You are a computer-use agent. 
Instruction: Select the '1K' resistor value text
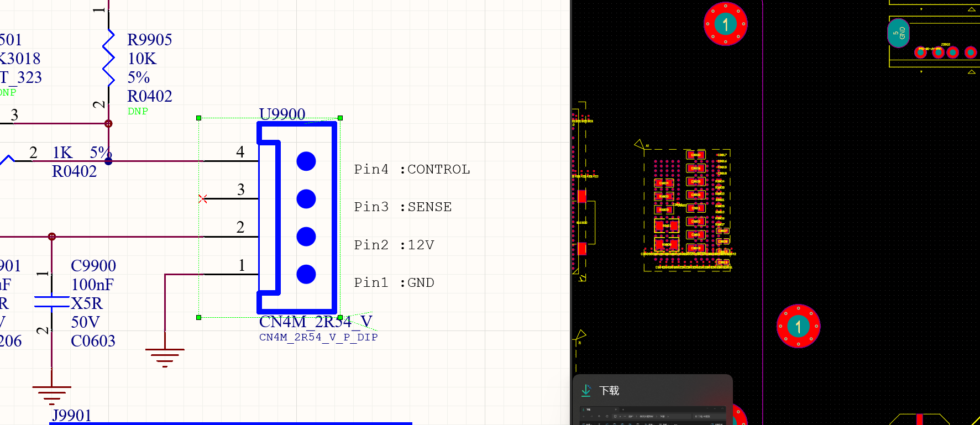coord(62,153)
